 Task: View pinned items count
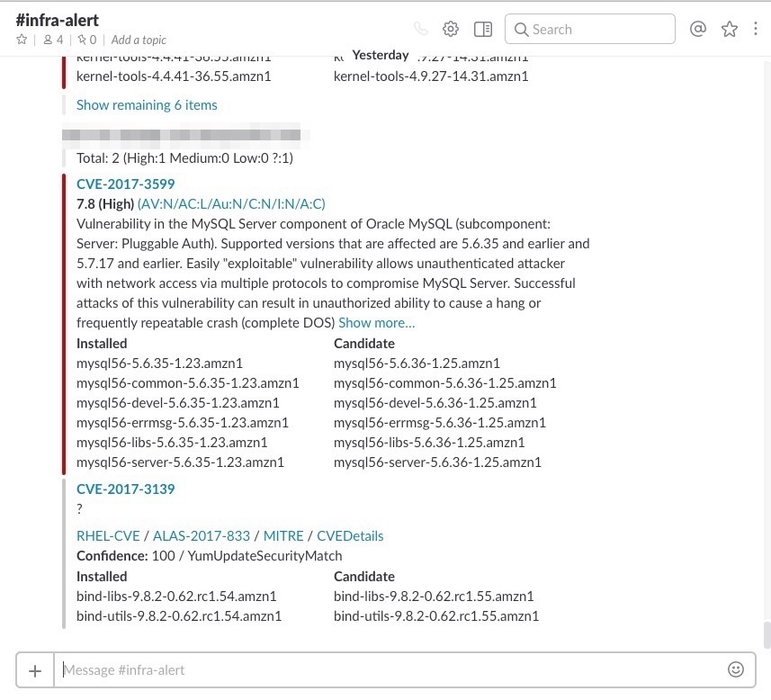[x=86, y=40]
